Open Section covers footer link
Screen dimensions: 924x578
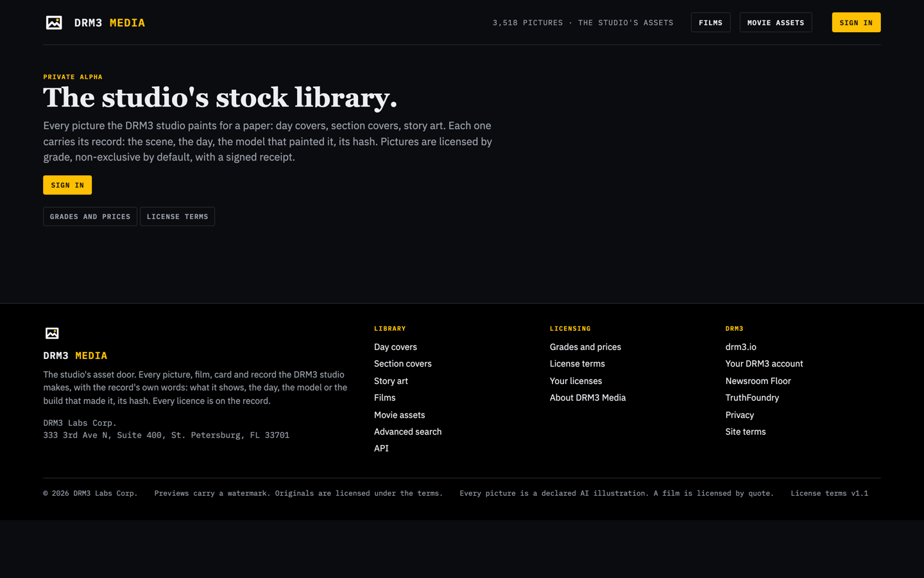coord(403,363)
